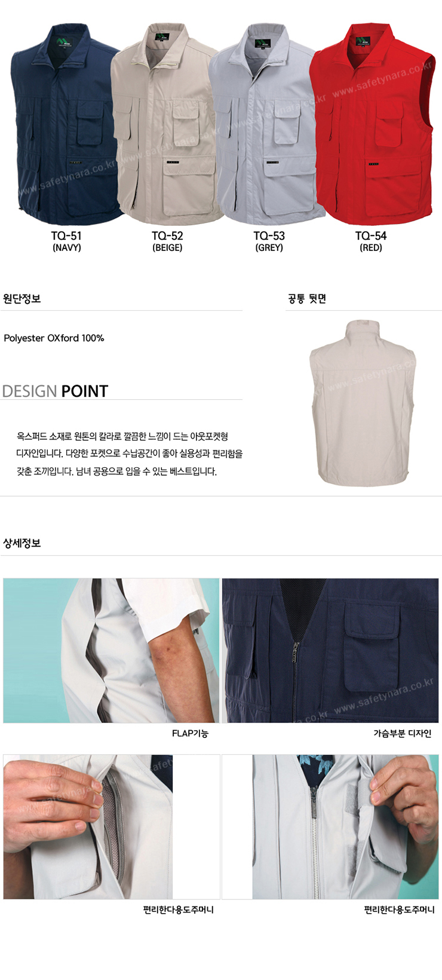
Task: Click the TQ-54 (RED) label
Action: tap(371, 241)
